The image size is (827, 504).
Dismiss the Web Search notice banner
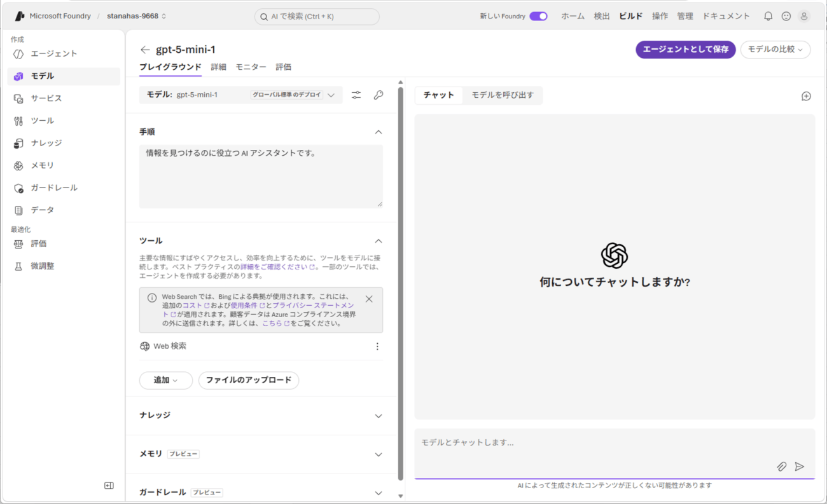pos(369,299)
